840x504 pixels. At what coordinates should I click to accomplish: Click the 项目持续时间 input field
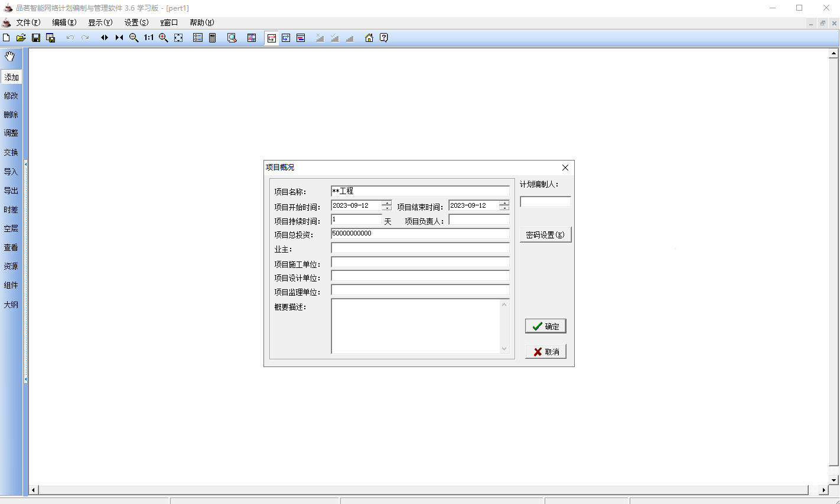(357, 220)
